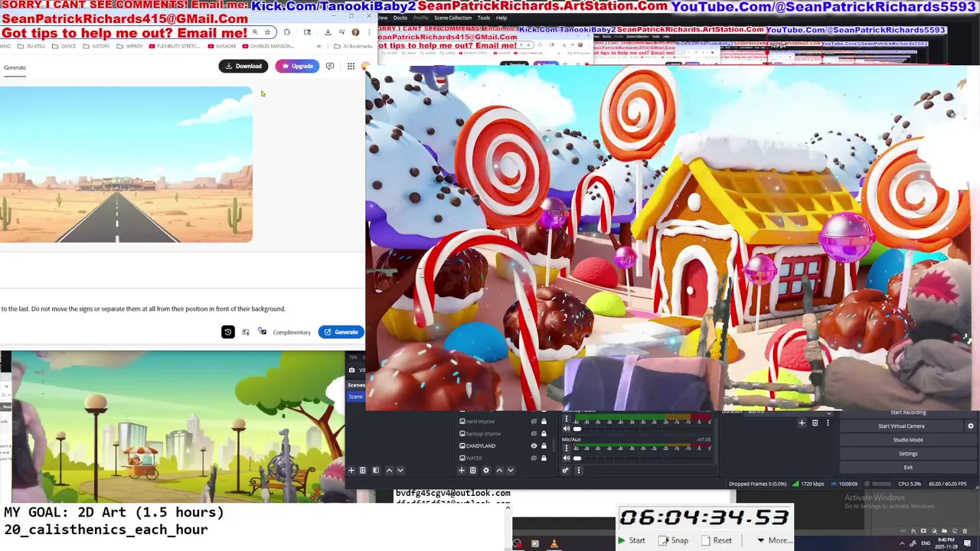Move source up arrow
Screen dimensions: 980x551
tap(499, 470)
